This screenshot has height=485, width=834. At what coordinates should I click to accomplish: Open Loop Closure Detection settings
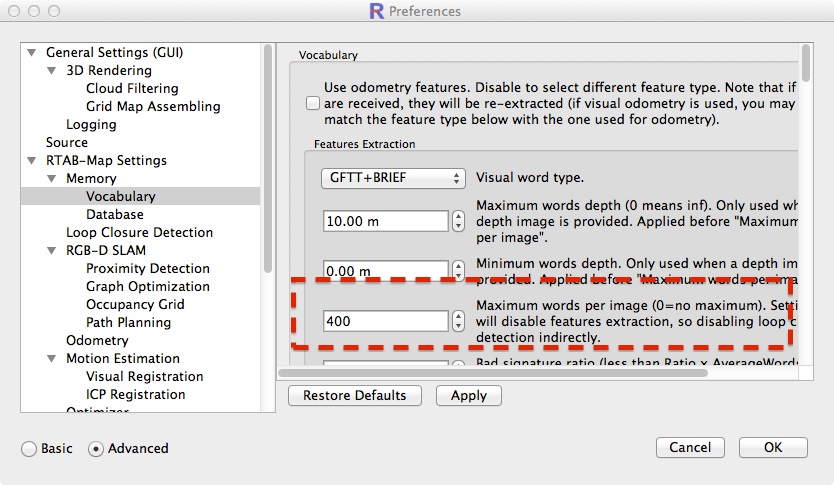click(139, 232)
